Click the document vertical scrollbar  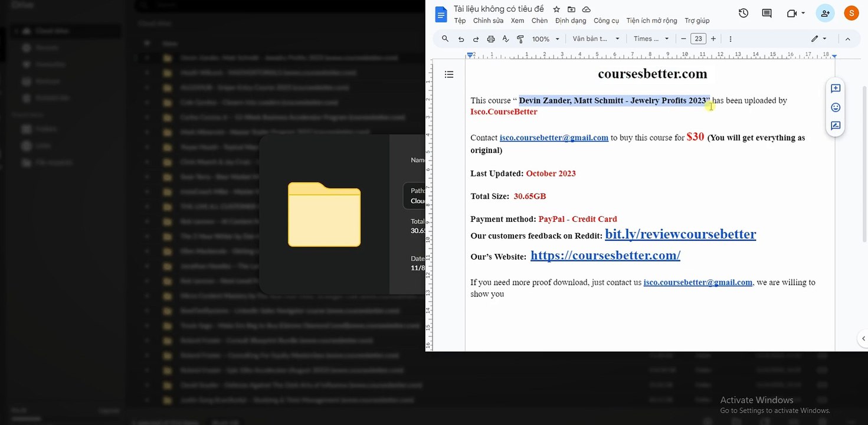click(x=865, y=165)
